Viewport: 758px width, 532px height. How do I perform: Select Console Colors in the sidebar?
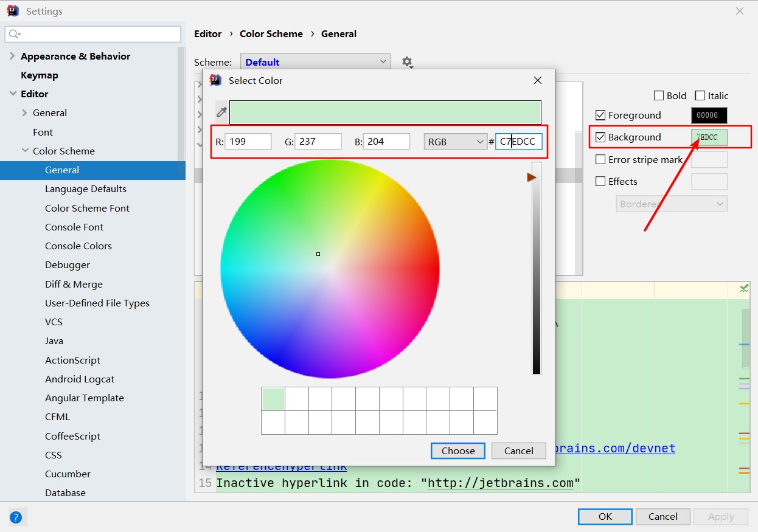tap(78, 246)
